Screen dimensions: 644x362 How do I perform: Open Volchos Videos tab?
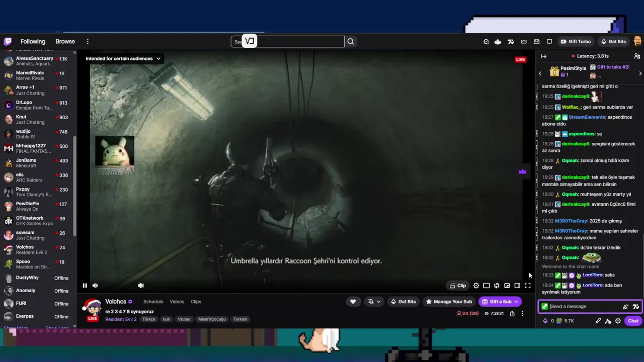coord(177,302)
